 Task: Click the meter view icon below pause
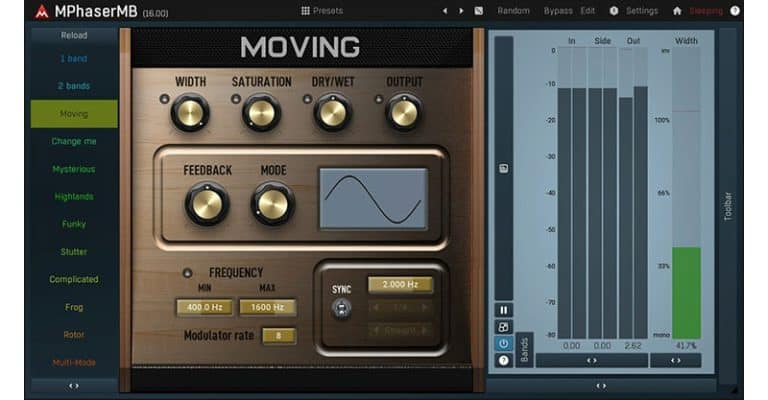click(x=504, y=327)
